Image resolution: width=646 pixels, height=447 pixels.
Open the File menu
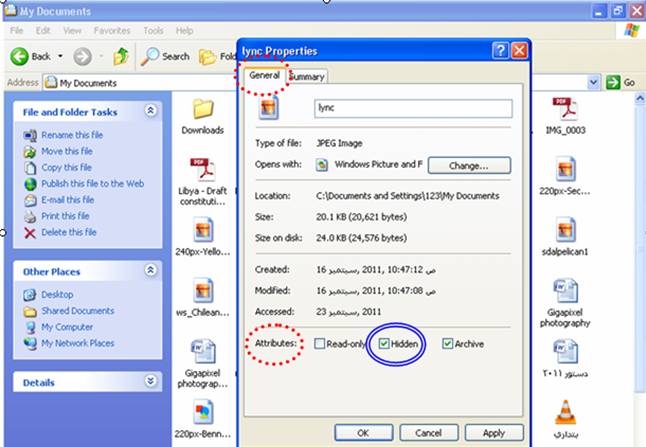[x=16, y=30]
